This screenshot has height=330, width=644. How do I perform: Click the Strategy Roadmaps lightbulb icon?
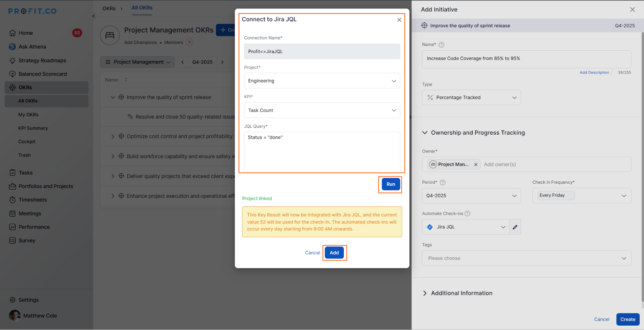tap(12, 60)
